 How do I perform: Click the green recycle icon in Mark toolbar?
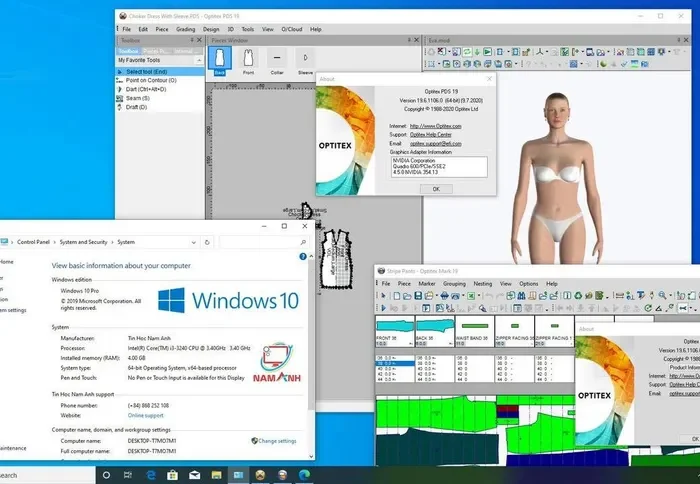point(578,296)
